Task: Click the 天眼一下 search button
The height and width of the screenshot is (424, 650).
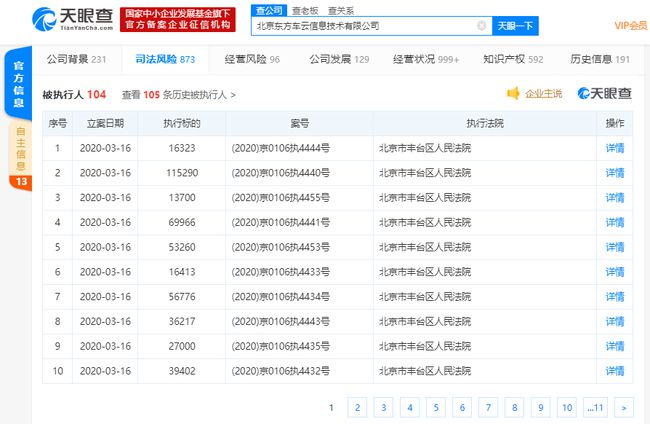Action: point(515,26)
